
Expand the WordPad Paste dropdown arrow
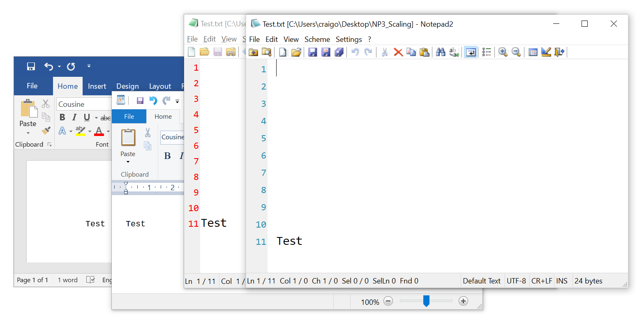coord(128,162)
